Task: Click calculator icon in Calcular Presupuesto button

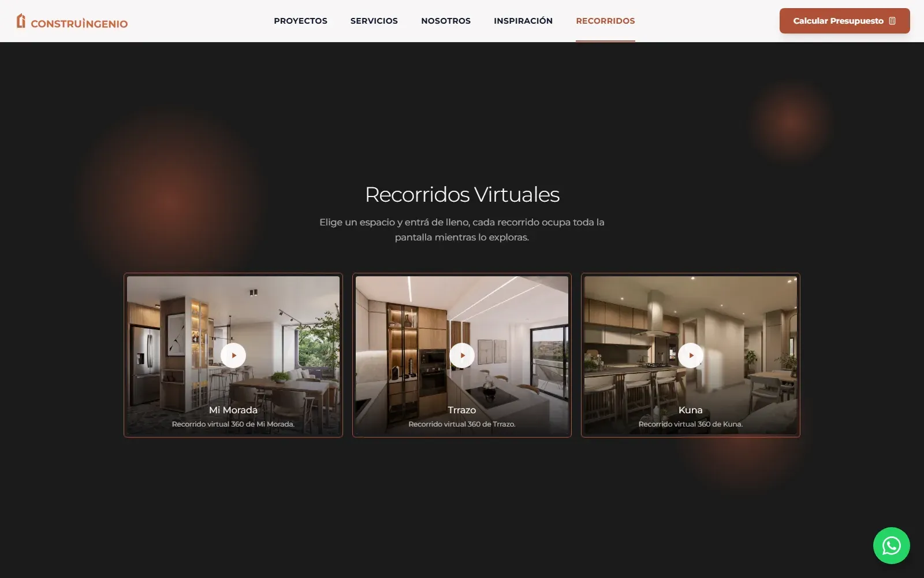Action: [892, 21]
